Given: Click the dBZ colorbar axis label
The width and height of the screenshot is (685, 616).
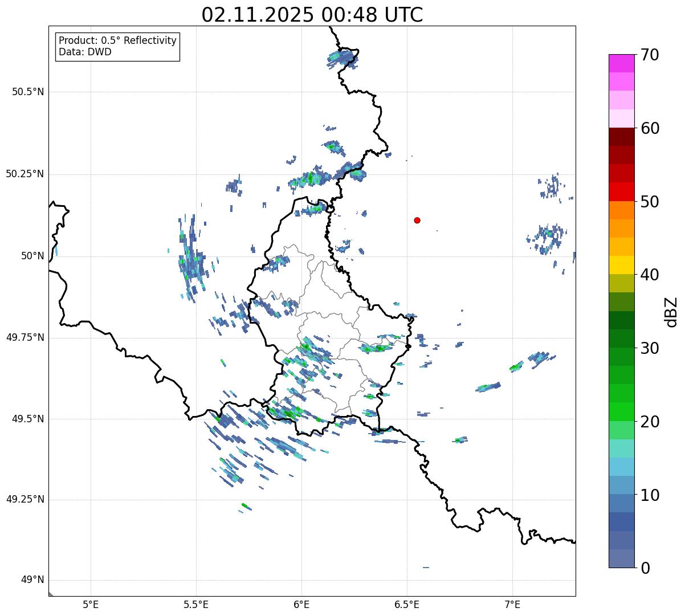Looking at the screenshot, I should pos(671,312).
